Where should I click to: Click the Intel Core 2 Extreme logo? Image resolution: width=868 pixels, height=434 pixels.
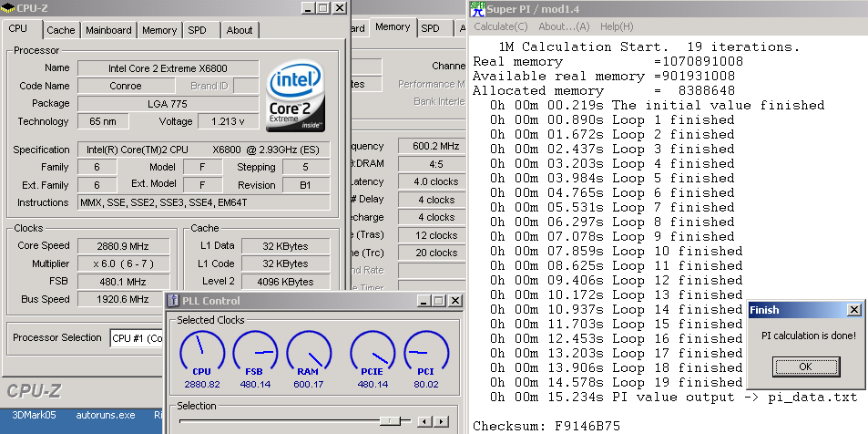[x=295, y=96]
